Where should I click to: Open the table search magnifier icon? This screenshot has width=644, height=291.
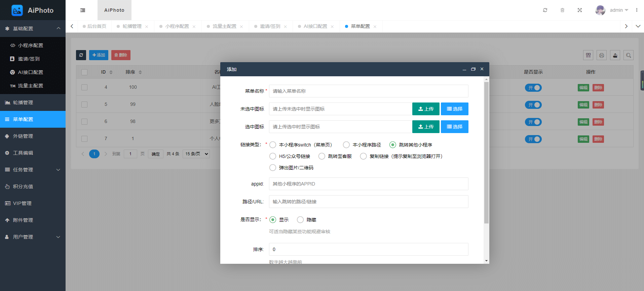tap(629, 55)
